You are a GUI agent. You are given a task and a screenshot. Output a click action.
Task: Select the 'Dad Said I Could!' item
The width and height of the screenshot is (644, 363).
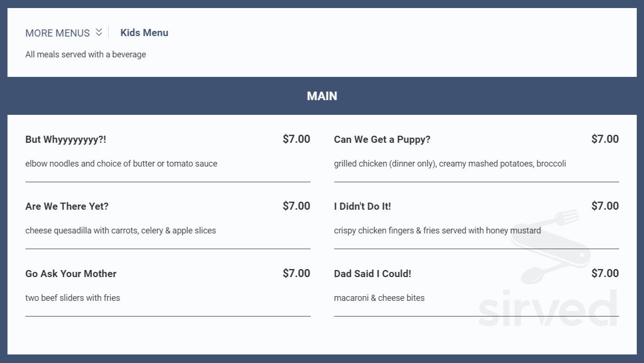(x=372, y=274)
